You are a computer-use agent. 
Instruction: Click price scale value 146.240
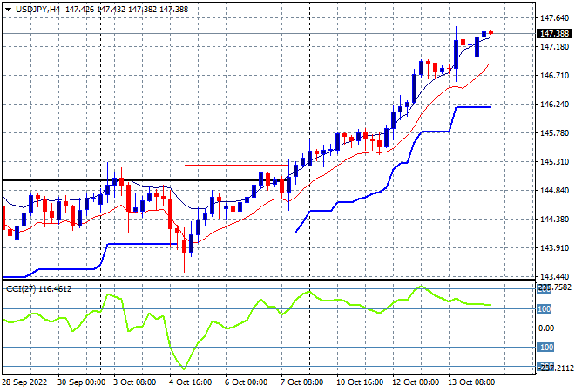554,105
